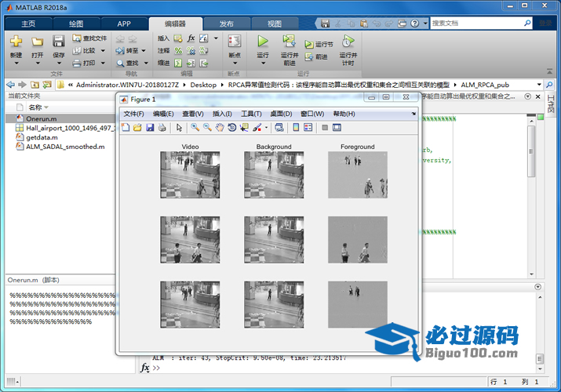This screenshot has width=561, height=392.
Task: Click the ALM_RPCA_pub path segment
Action: pyautogui.click(x=485, y=85)
